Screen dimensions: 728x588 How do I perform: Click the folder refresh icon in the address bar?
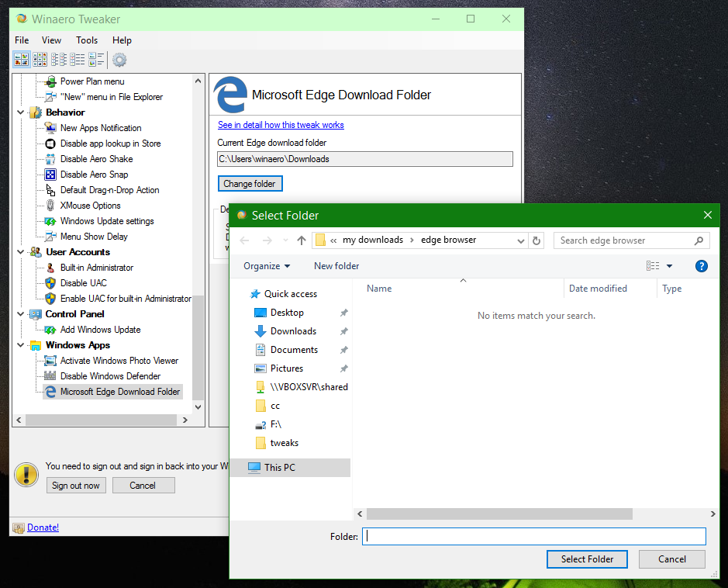pos(536,240)
